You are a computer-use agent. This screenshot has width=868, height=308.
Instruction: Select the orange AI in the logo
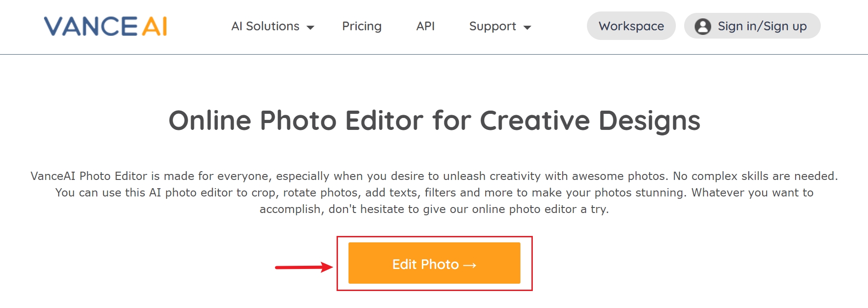pos(155,26)
